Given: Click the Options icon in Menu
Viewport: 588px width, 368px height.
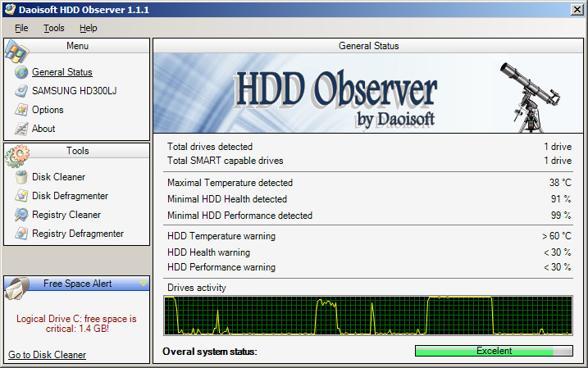Looking at the screenshot, I should (21, 110).
